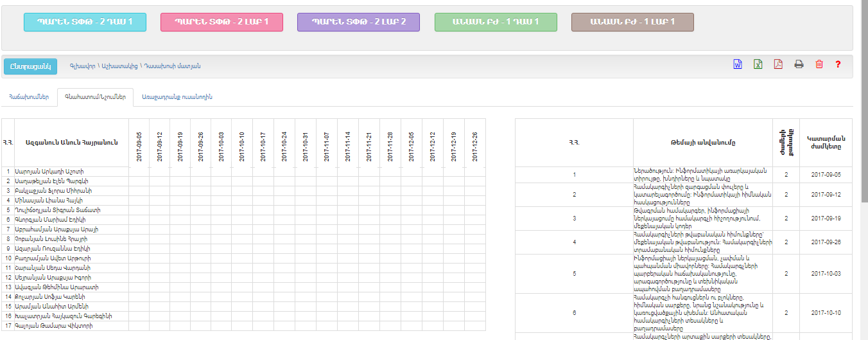Select the brown ԱՆԱՄԼ ԲԺ - 1 ԼԱԲ 1 button

click(x=632, y=22)
